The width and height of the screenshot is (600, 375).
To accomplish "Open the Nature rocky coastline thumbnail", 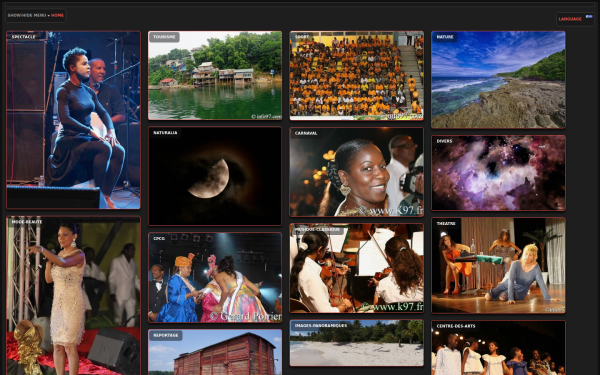I will point(498,80).
